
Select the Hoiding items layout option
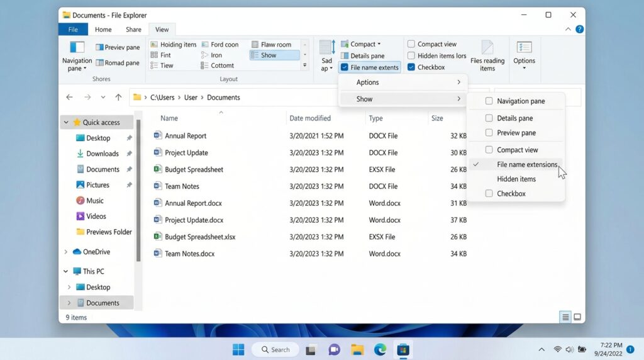[x=174, y=45]
